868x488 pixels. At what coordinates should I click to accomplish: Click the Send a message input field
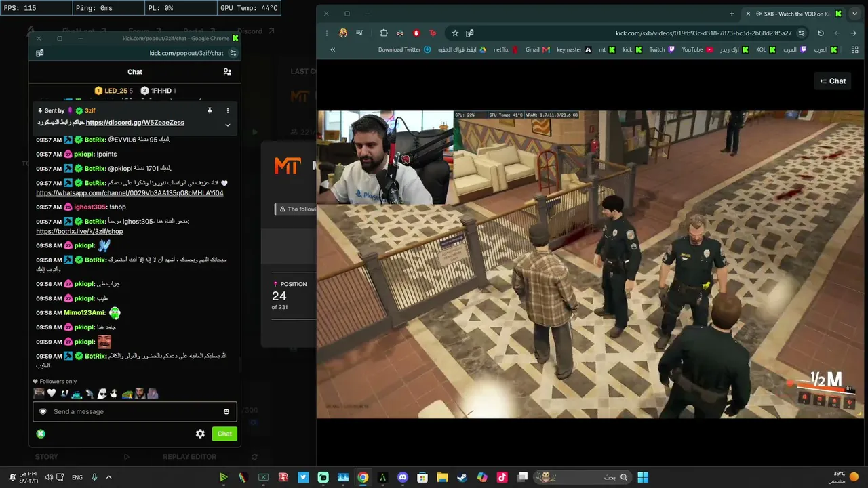point(135,411)
